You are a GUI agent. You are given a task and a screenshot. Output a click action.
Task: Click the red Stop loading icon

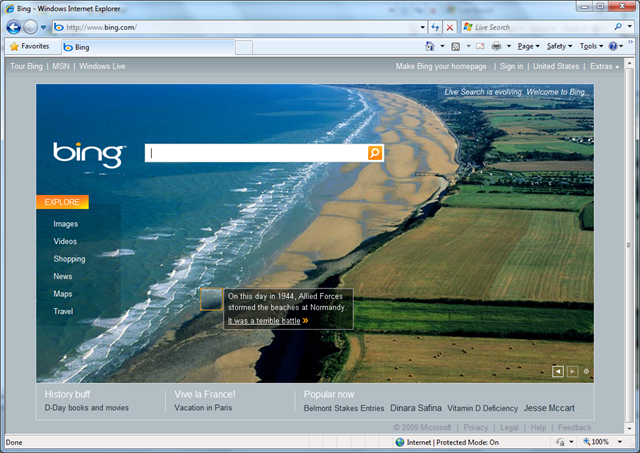[x=450, y=27]
